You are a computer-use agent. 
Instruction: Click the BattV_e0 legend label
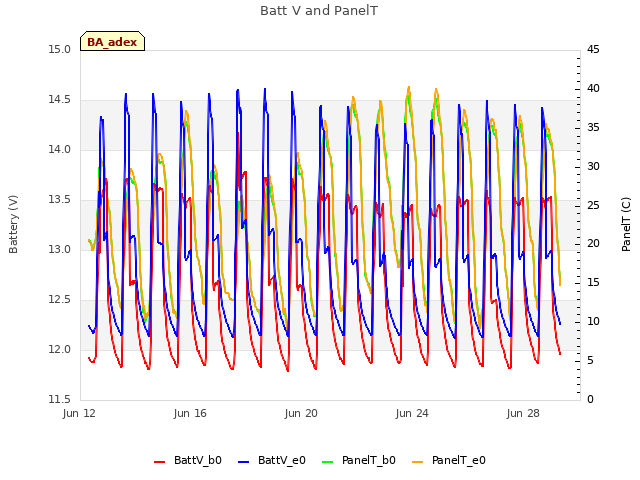282,460
